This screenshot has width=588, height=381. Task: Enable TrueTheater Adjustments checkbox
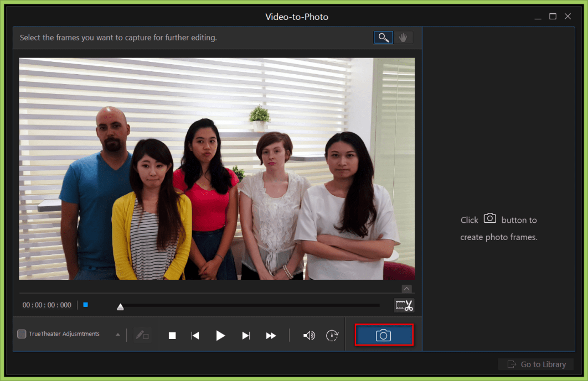22,334
